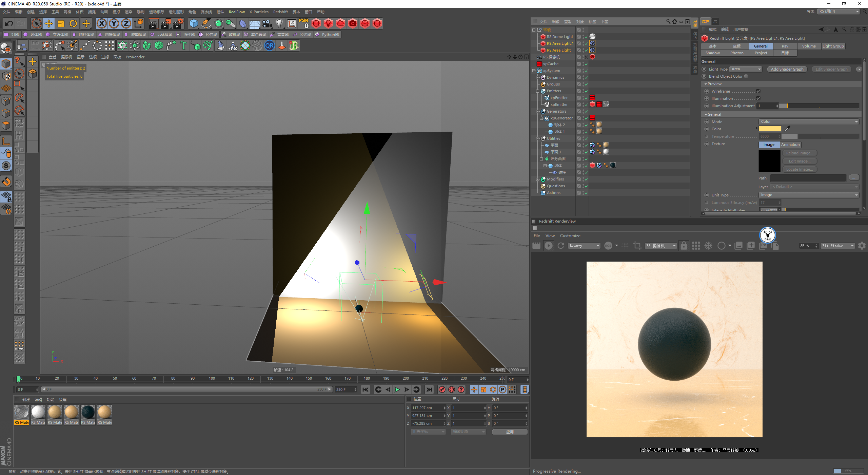This screenshot has width=868, height=475.
Task: Click the light Color swatch
Action: click(x=769, y=129)
